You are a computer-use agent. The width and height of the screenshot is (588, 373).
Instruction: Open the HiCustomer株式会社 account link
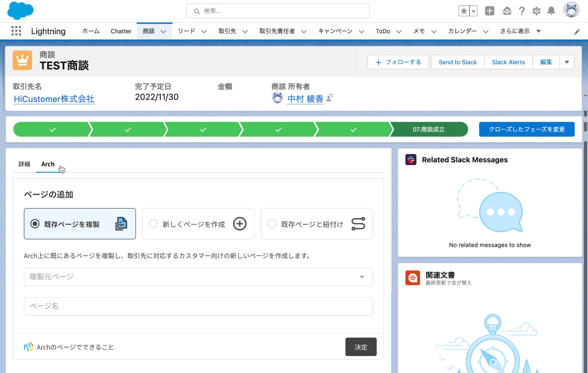pos(54,99)
